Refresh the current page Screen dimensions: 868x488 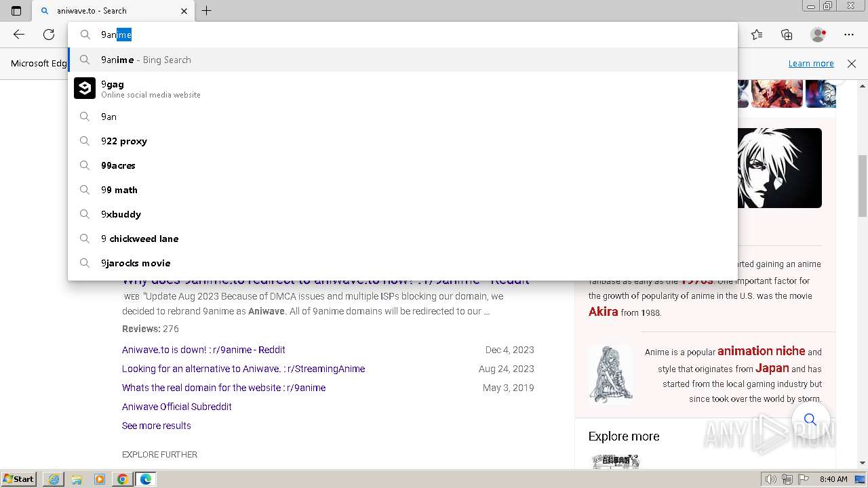click(x=49, y=35)
